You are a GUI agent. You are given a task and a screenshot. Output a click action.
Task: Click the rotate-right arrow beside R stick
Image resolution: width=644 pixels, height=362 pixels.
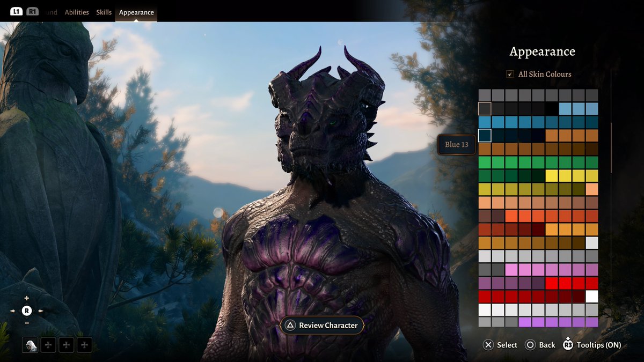coord(40,311)
